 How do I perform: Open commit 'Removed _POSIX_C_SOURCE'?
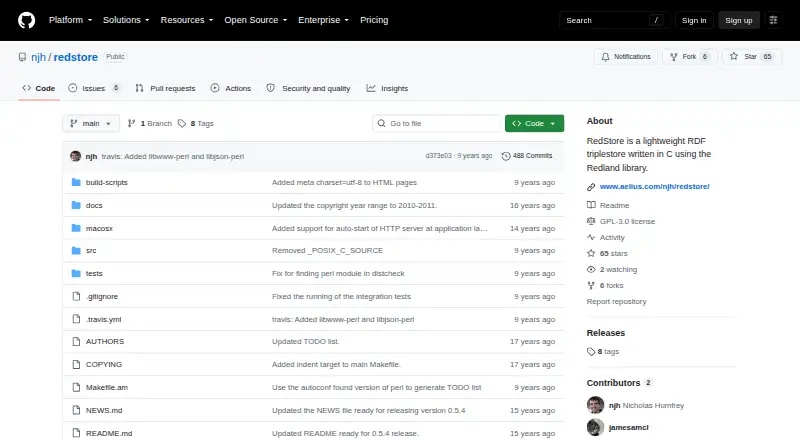pyautogui.click(x=327, y=251)
